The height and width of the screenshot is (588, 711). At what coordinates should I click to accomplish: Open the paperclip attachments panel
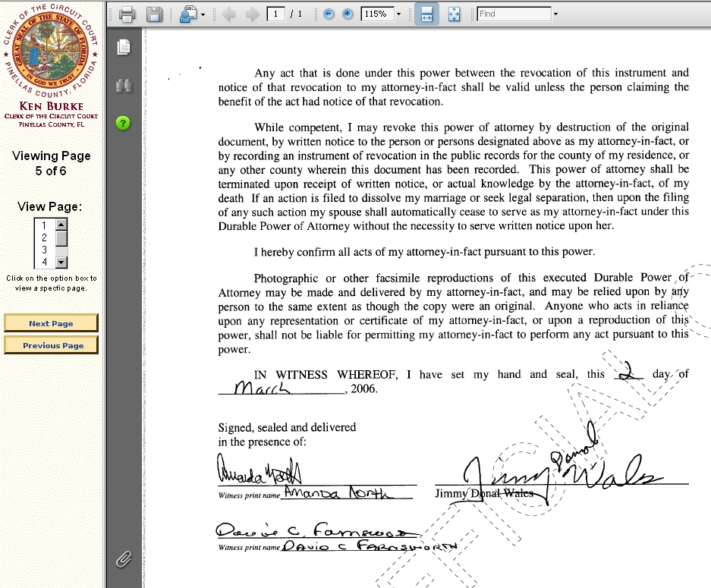123,560
